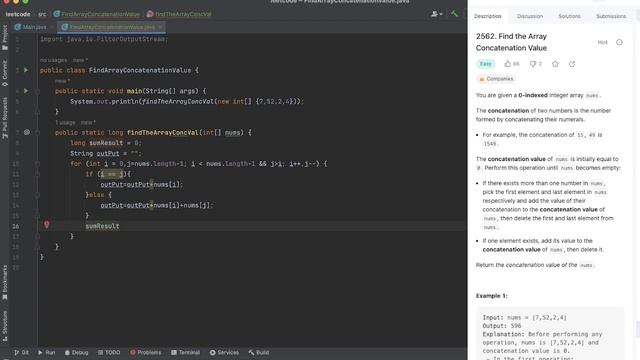Open the Submissions tab in LeetCode panel
640x360 pixels.
(611, 16)
